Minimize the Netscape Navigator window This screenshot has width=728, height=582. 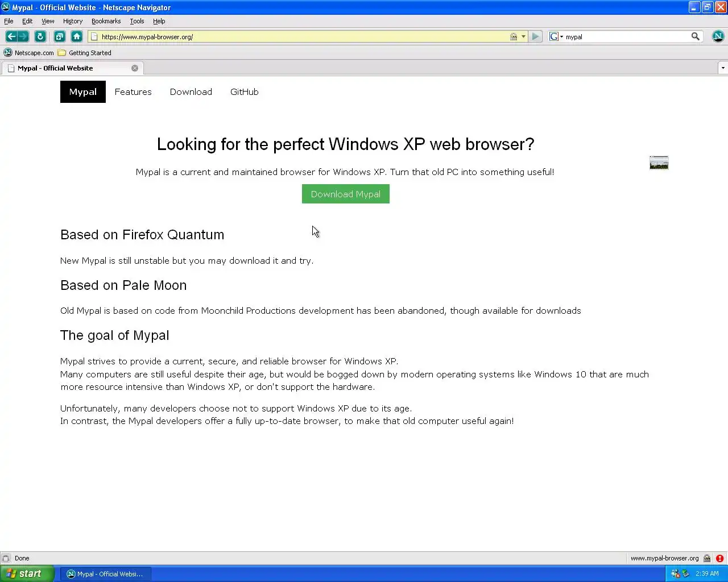coord(694,7)
